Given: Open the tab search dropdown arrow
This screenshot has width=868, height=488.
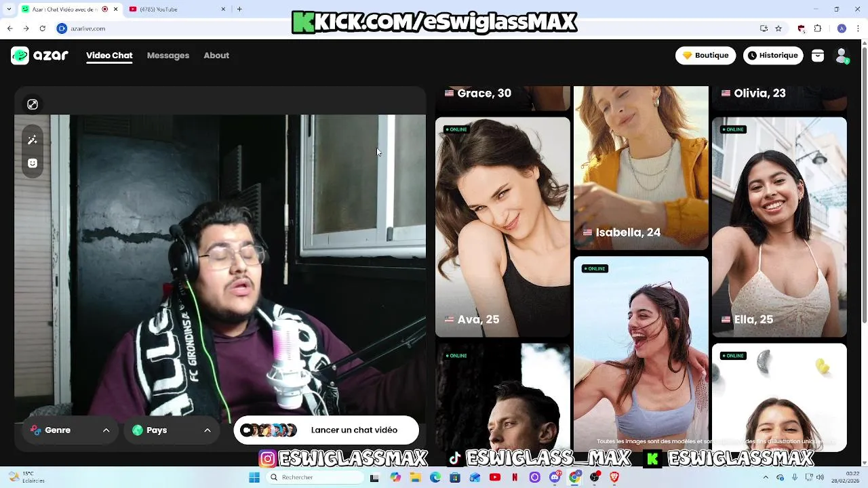Looking at the screenshot, I should pyautogui.click(x=9, y=9).
